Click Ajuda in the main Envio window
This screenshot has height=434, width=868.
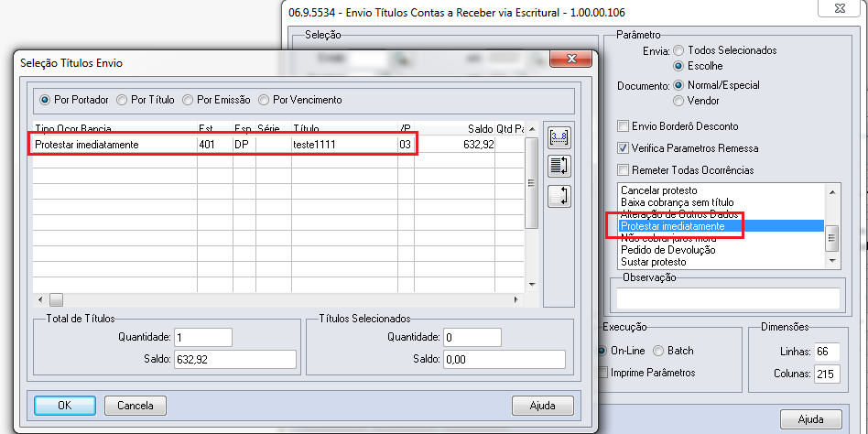click(811, 419)
